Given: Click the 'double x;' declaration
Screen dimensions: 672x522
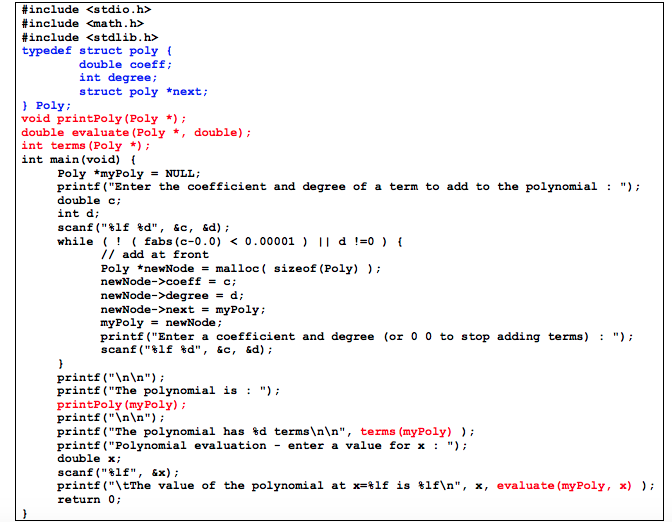Looking at the screenshot, I should (x=89, y=459).
